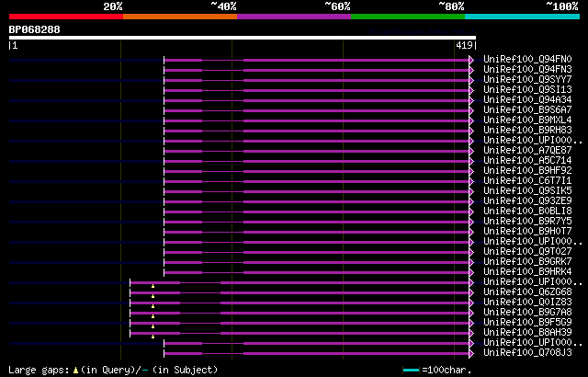Viewport: 588px width, 377px height.
Task: Click the '=100char.' scale label
Action: 447,370
